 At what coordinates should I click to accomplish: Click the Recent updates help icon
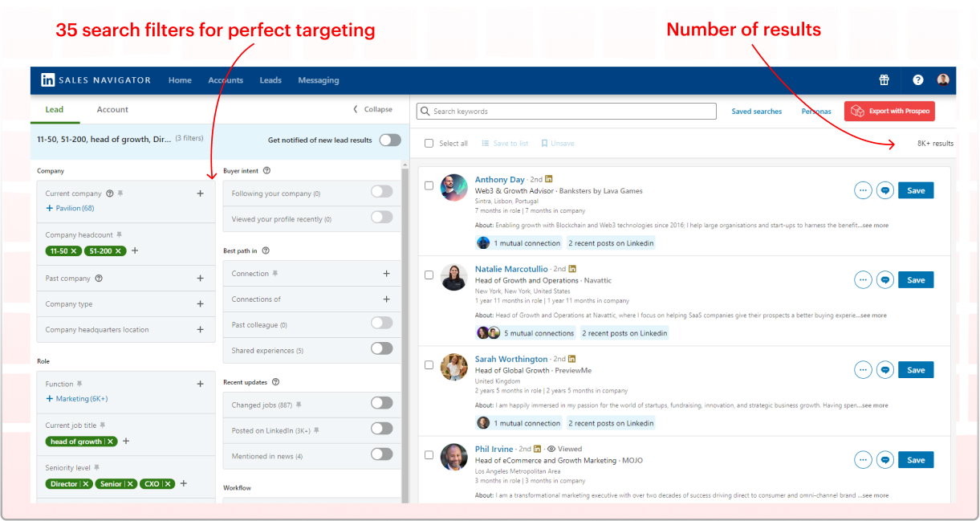pos(275,382)
